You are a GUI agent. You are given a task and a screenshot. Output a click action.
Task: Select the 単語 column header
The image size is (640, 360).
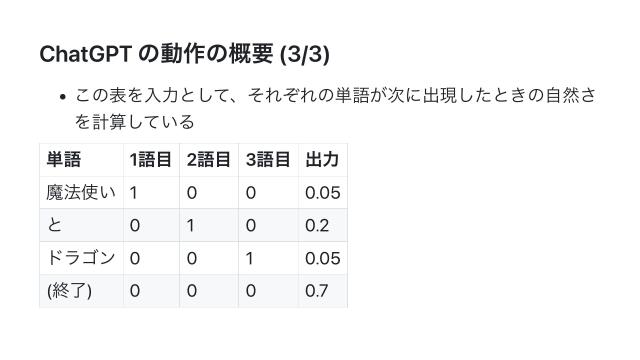(x=81, y=160)
